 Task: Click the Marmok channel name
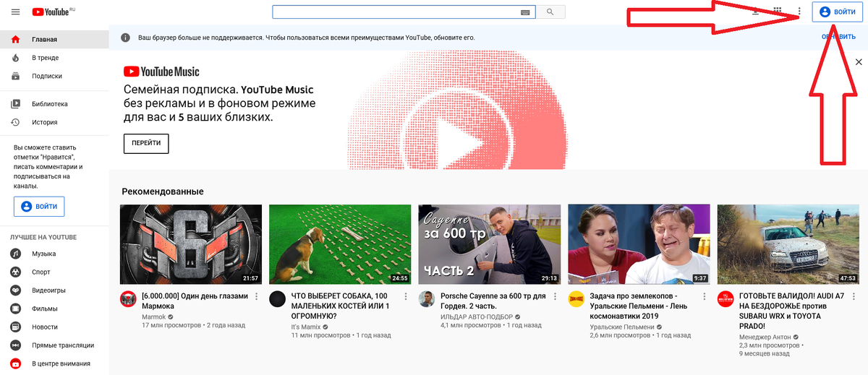pyautogui.click(x=154, y=316)
